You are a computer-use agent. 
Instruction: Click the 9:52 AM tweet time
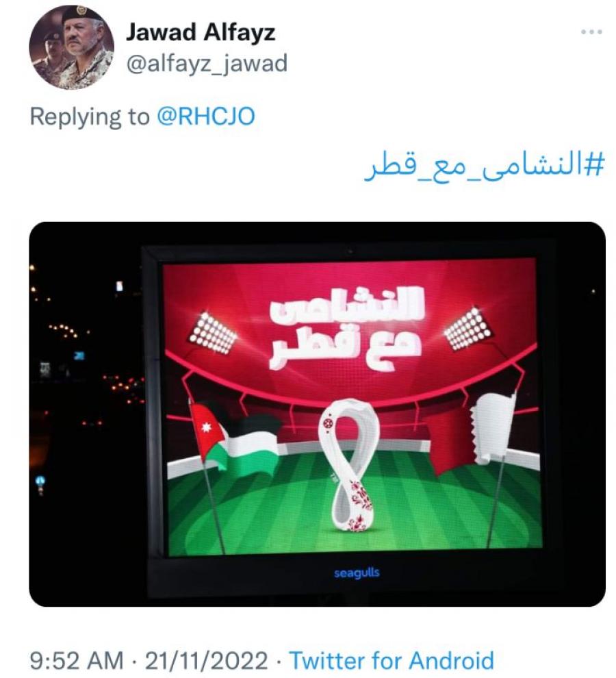pyautogui.click(x=77, y=661)
